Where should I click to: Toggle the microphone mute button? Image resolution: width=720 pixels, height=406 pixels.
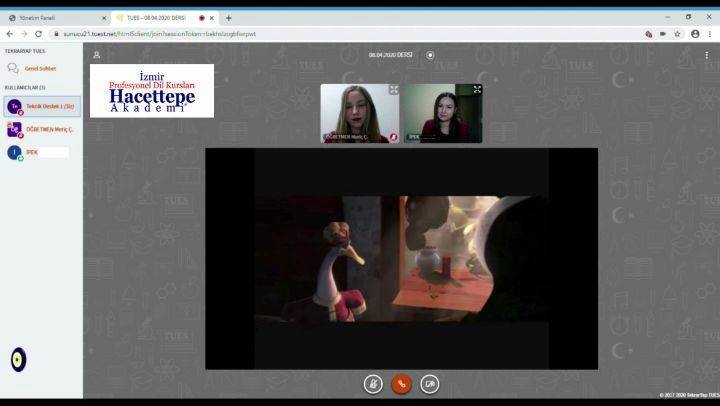[x=373, y=384]
